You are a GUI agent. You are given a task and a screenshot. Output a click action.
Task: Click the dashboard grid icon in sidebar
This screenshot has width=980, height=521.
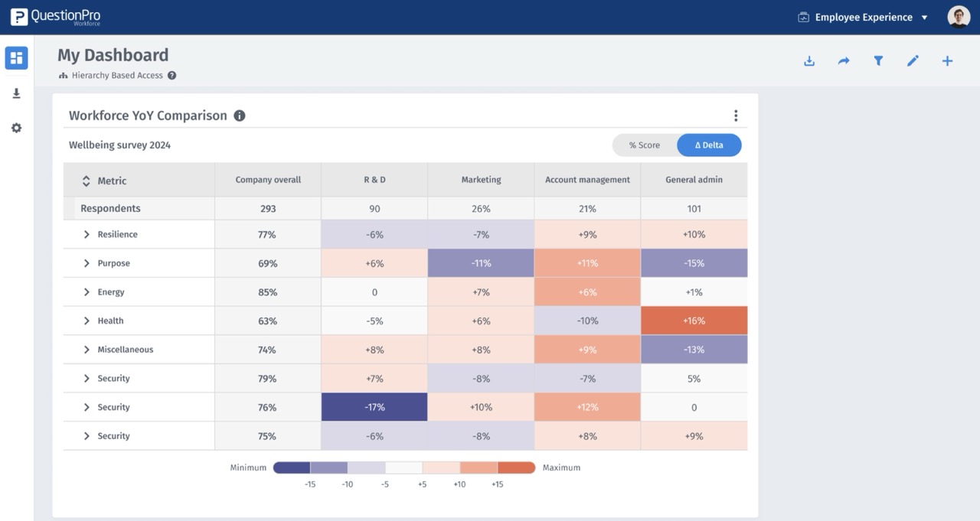16,58
